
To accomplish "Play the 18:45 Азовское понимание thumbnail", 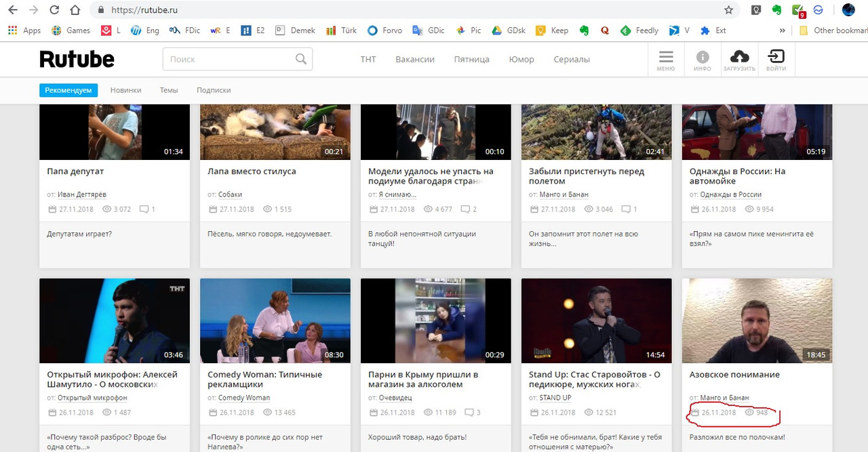I will 757,321.
